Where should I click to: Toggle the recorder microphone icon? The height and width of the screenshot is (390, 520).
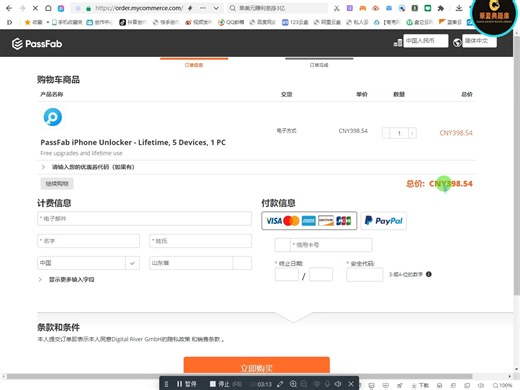(327, 384)
